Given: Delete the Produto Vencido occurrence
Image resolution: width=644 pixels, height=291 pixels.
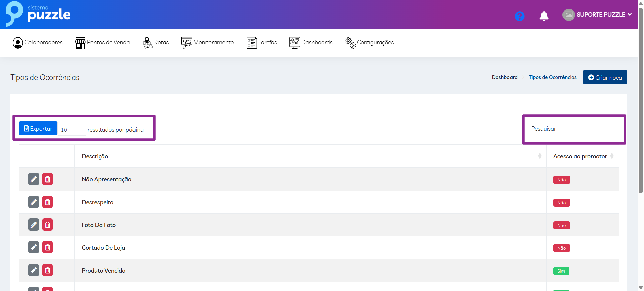Looking at the screenshot, I should pyautogui.click(x=48, y=270).
